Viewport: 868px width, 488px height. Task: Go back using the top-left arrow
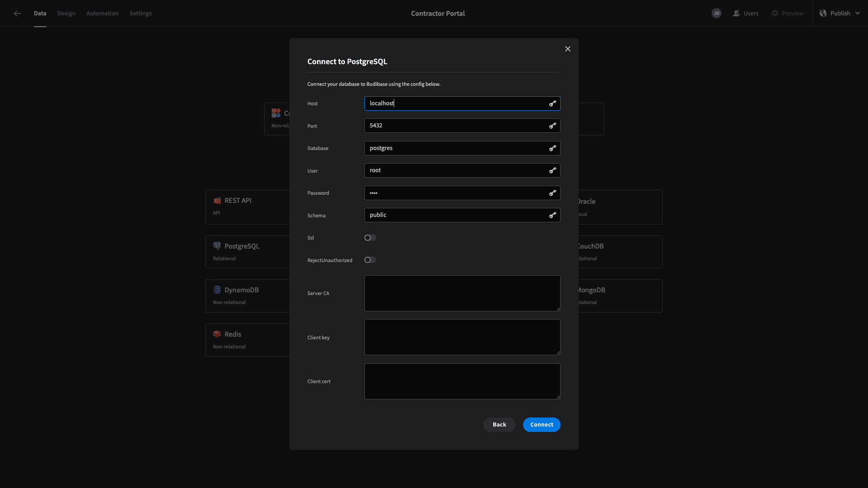coord(17,14)
